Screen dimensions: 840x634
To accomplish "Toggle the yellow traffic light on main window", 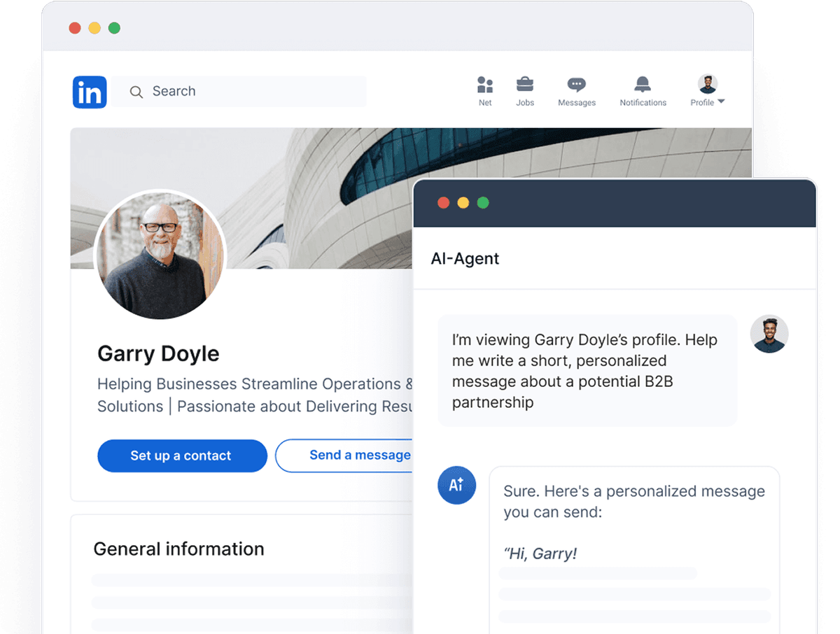I will click(94, 28).
